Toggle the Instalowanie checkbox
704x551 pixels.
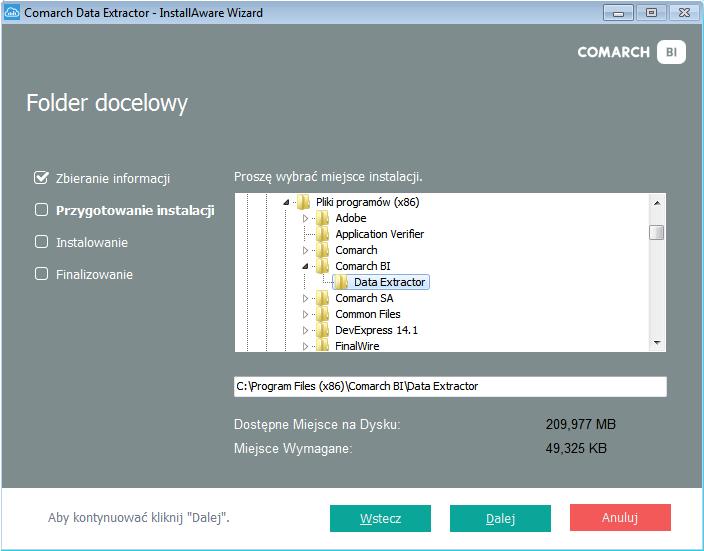(x=41, y=242)
